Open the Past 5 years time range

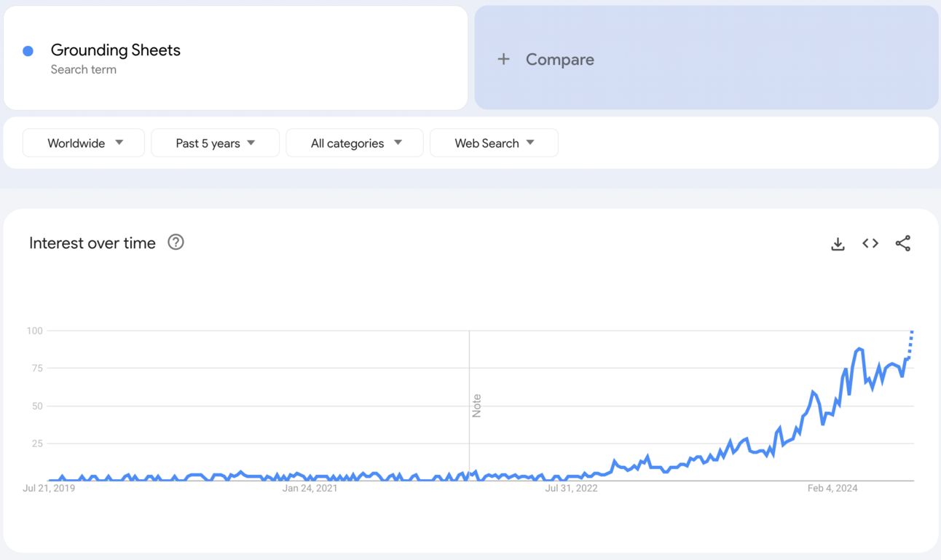click(x=215, y=143)
